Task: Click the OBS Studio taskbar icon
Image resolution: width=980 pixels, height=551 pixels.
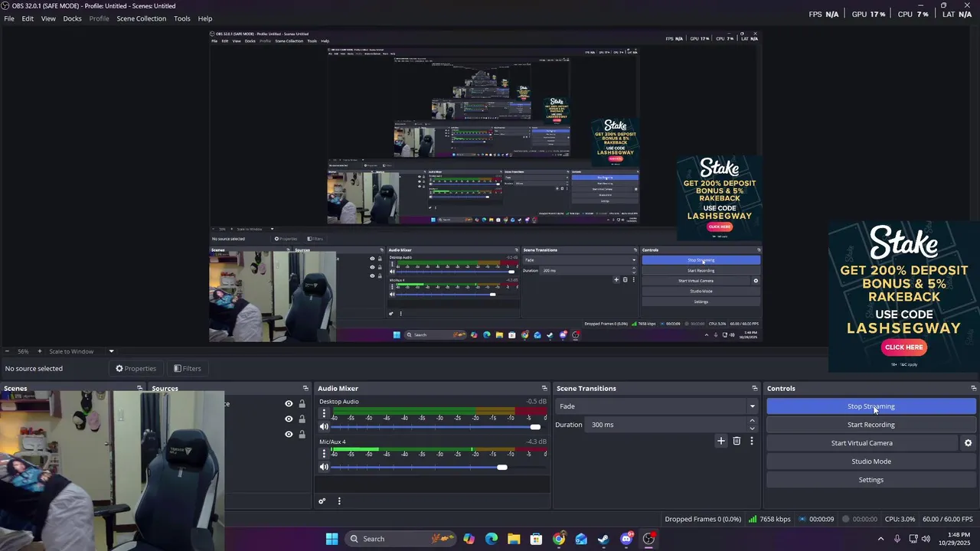Action: pos(648,539)
